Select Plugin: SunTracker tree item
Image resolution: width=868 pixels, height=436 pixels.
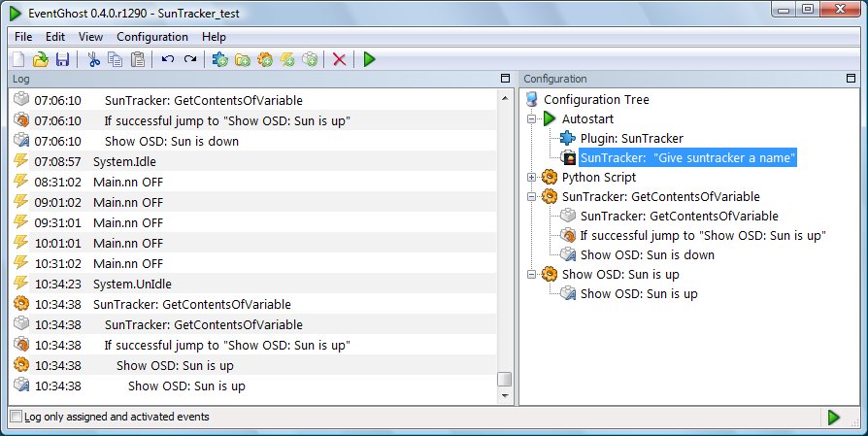[x=632, y=138]
